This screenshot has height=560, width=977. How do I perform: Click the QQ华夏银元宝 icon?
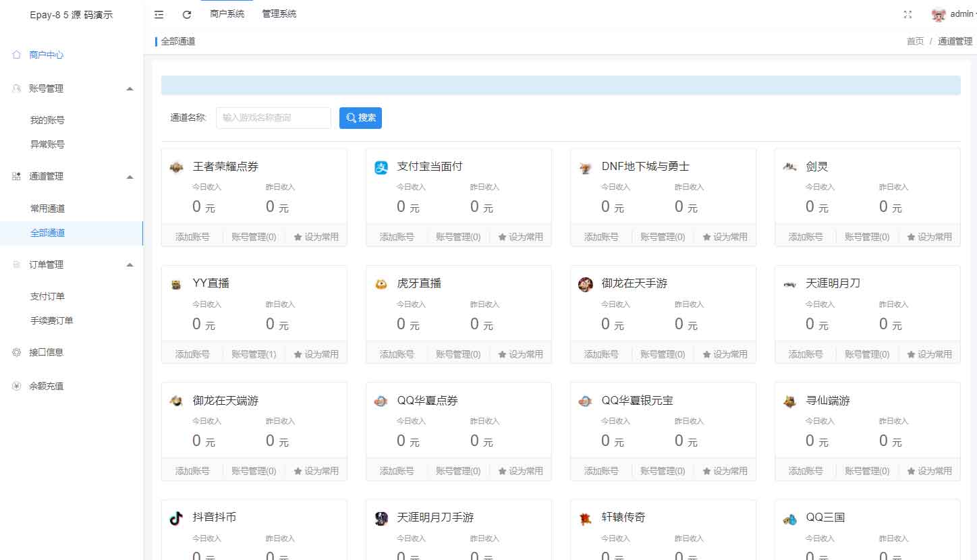click(586, 401)
